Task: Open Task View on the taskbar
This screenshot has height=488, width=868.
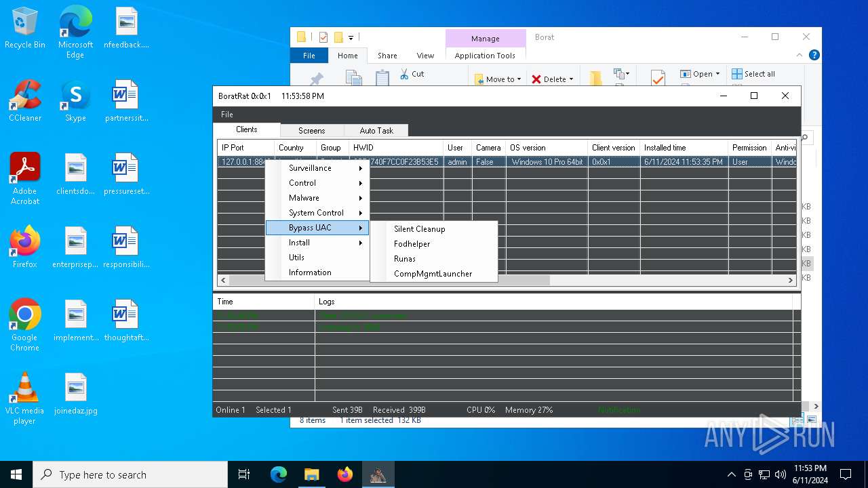Action: pos(244,474)
